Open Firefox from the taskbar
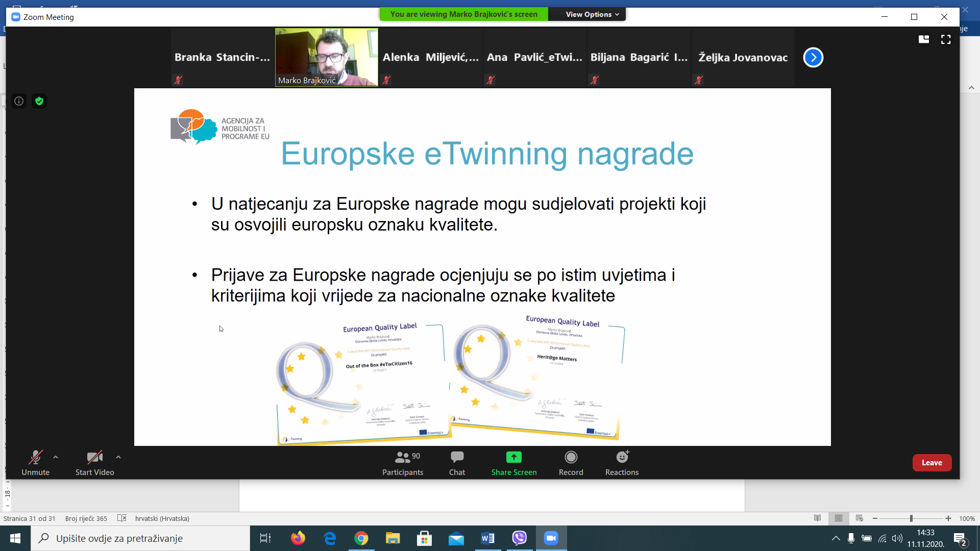The image size is (980, 551). (x=298, y=538)
